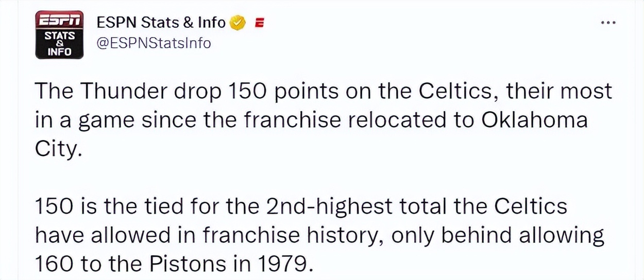The height and width of the screenshot is (280, 644).
Task: Click the word "Oklahoma" in the tweet
Action: click(x=534, y=120)
